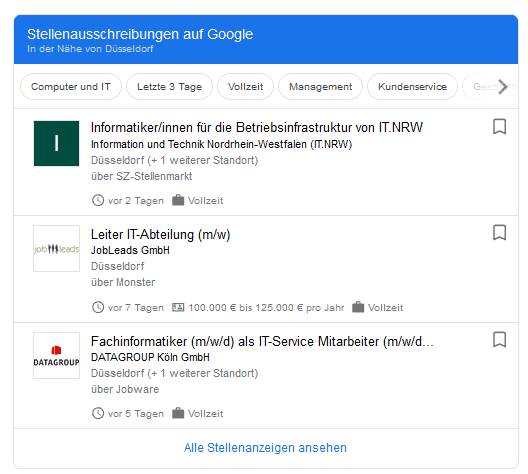Viewport: 528px width, 474px height.
Task: Open Informatiker/innen für die Betriebsinfrastruktur listing
Action: coord(257,128)
